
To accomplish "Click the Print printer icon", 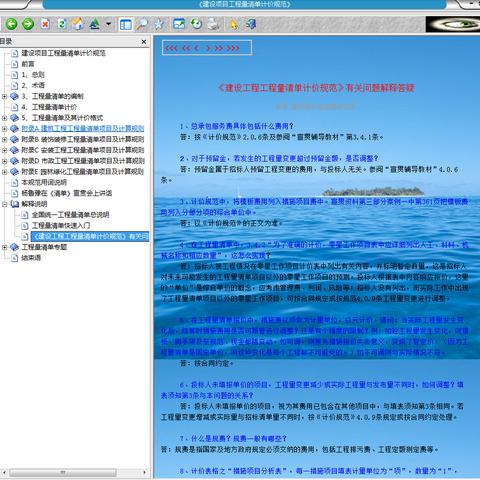I will pyautogui.click(x=213, y=24).
